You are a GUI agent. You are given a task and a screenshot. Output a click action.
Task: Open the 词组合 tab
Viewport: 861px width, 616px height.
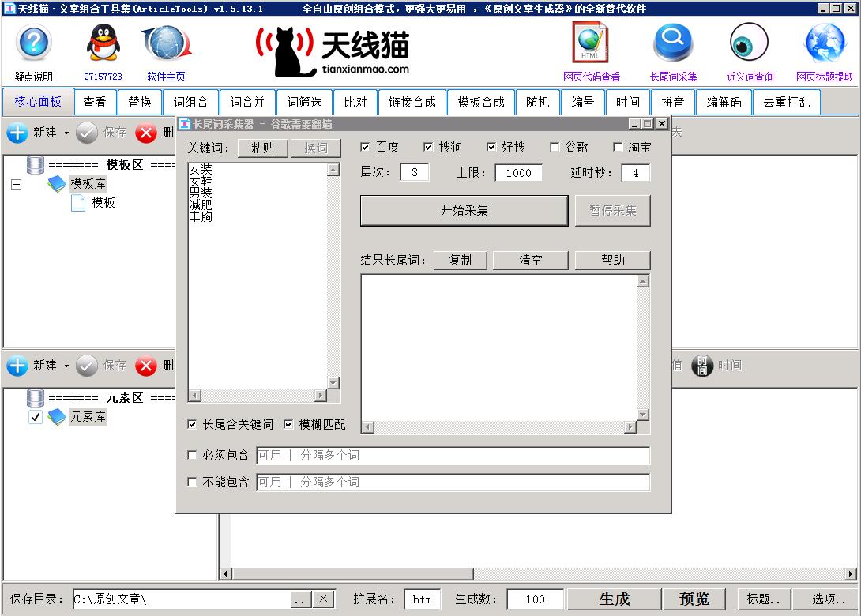pos(190,102)
